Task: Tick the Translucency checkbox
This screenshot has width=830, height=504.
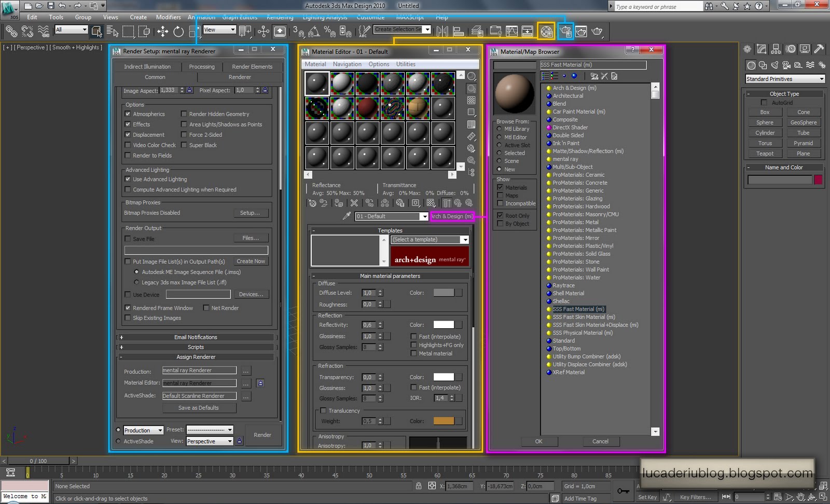Action: coord(323,411)
